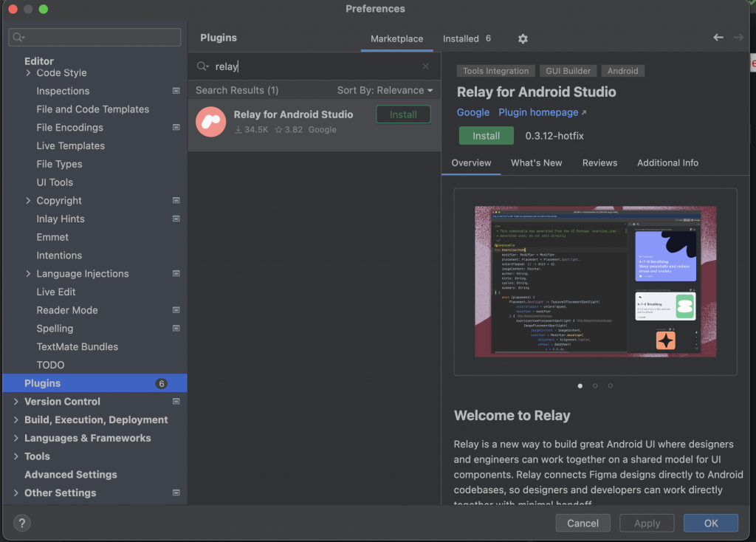Confirm with the OK button
The image size is (756, 542).
[x=711, y=524]
